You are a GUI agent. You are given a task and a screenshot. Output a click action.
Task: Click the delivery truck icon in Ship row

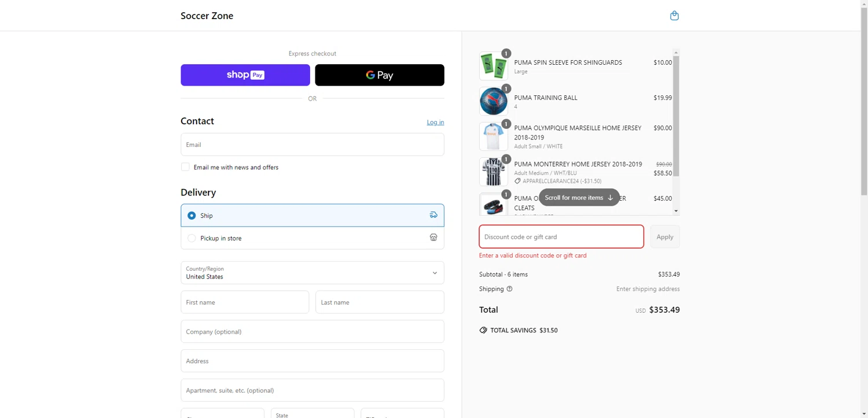(x=433, y=215)
